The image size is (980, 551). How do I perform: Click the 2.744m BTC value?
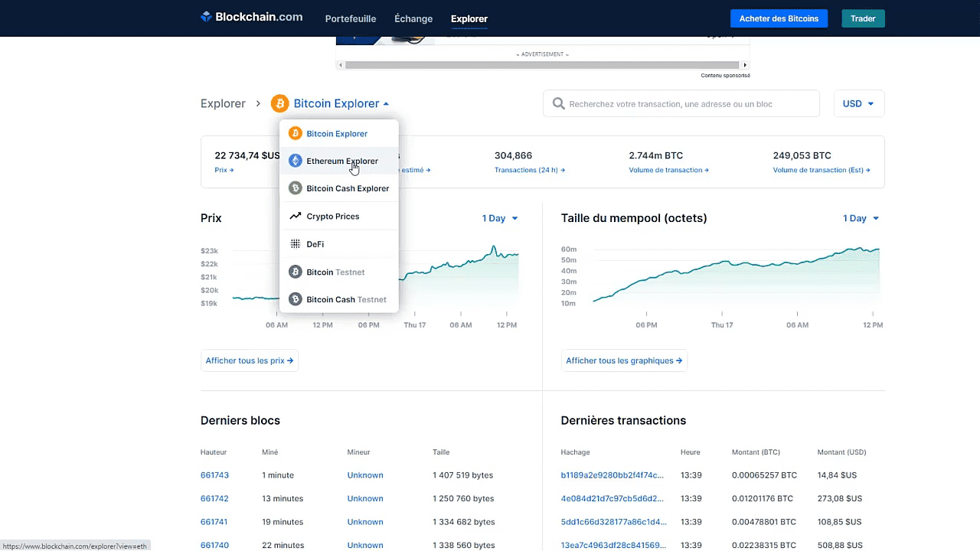pyautogui.click(x=655, y=155)
